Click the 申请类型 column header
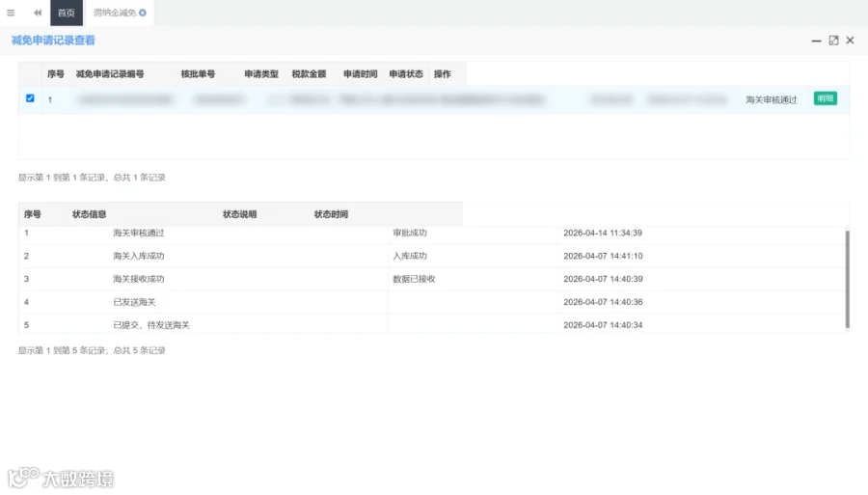Screen dimensions: 868x495 click(x=261, y=74)
